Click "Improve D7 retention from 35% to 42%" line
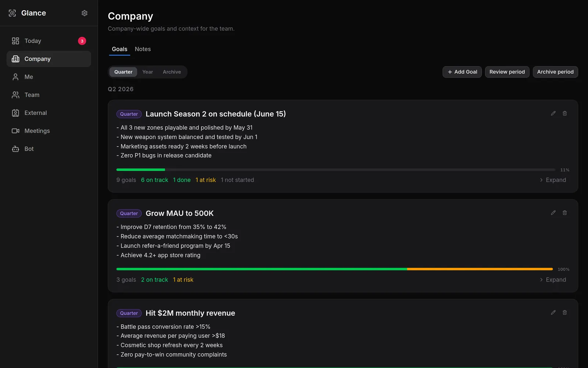Screen dimensions: 588x368 pos(171,227)
